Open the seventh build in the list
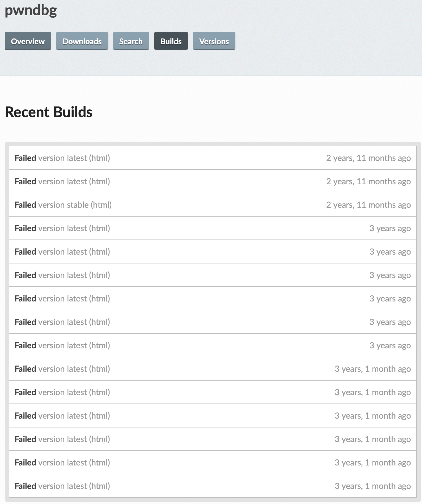422x504 pixels. [62, 298]
